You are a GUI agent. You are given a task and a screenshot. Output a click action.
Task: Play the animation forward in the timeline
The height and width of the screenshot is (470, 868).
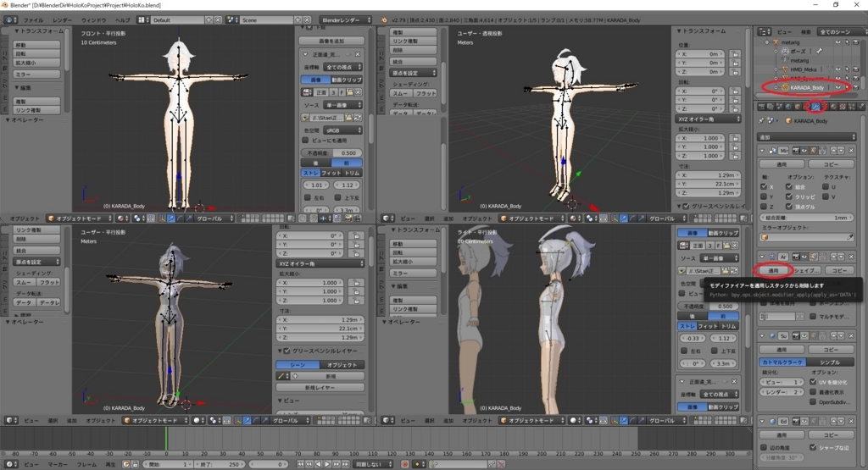pyautogui.click(x=328, y=464)
